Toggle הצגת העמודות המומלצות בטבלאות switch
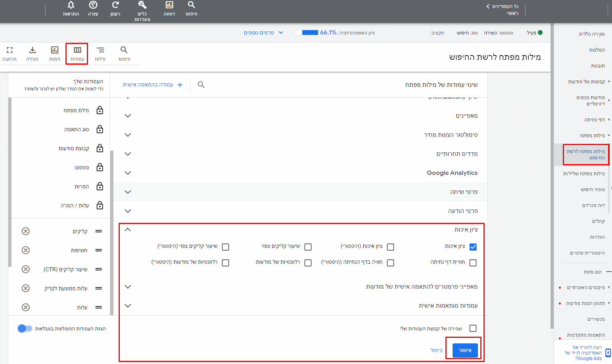Viewport: 612px width, 364px height. [x=25, y=328]
